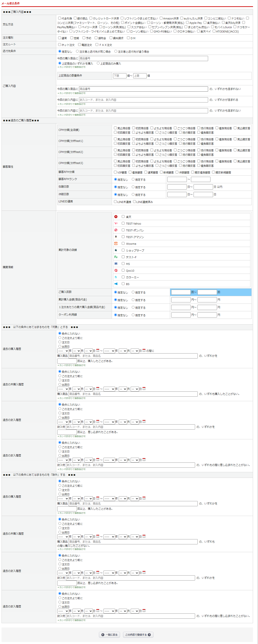Click the TEST-Yahoo store icon
This screenshot has width=258, height=644.
116,224
